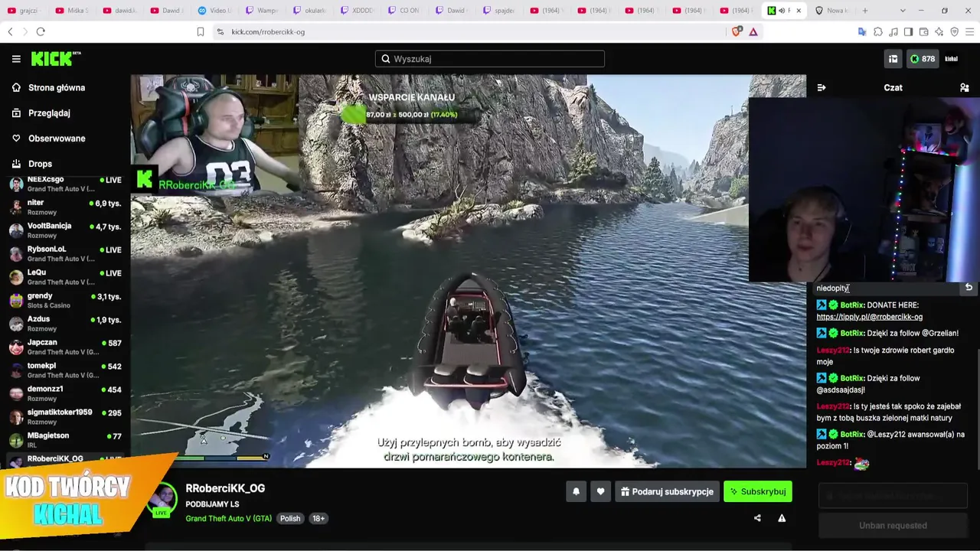View site information icon in address bar

point(220,31)
